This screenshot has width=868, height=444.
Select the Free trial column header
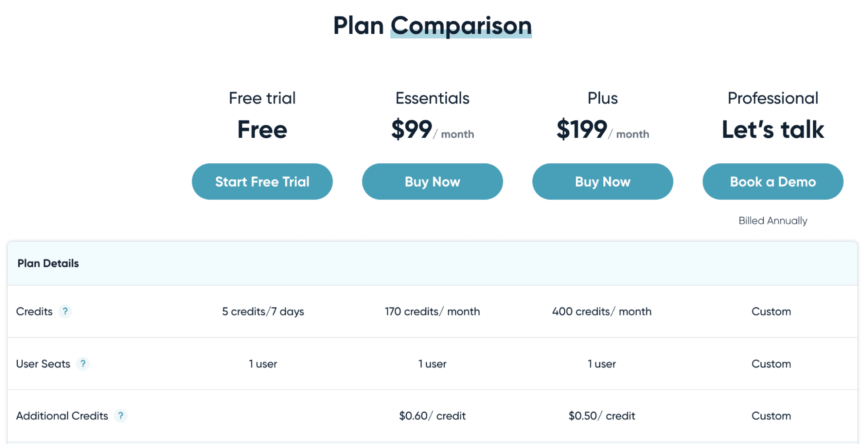click(262, 98)
